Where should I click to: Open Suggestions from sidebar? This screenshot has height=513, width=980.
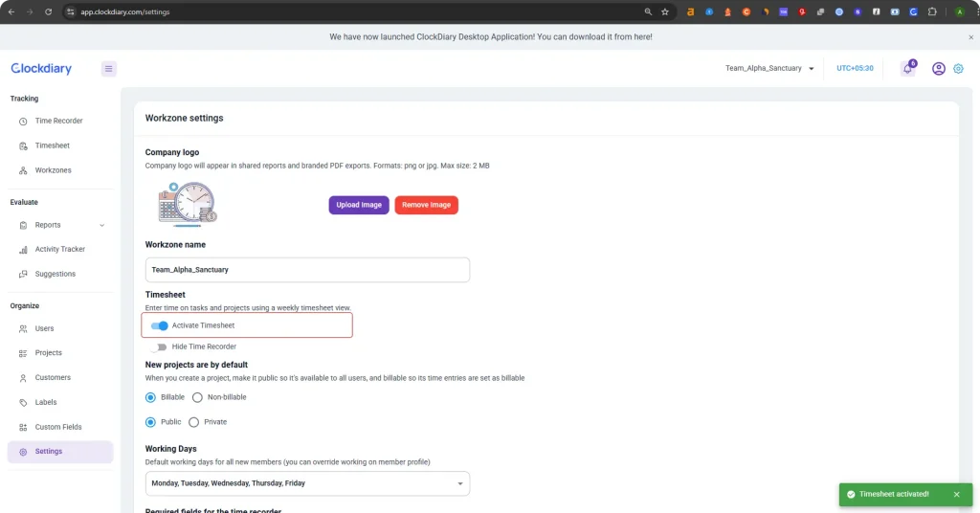55,274
